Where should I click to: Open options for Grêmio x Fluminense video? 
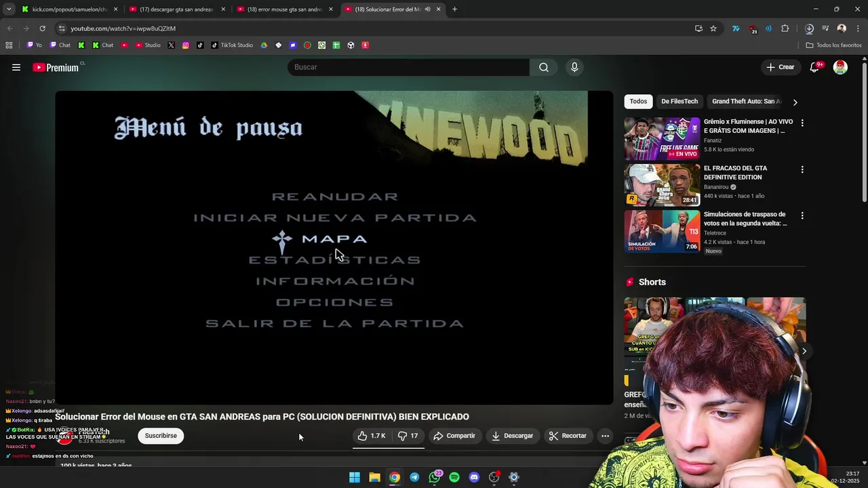tap(802, 123)
